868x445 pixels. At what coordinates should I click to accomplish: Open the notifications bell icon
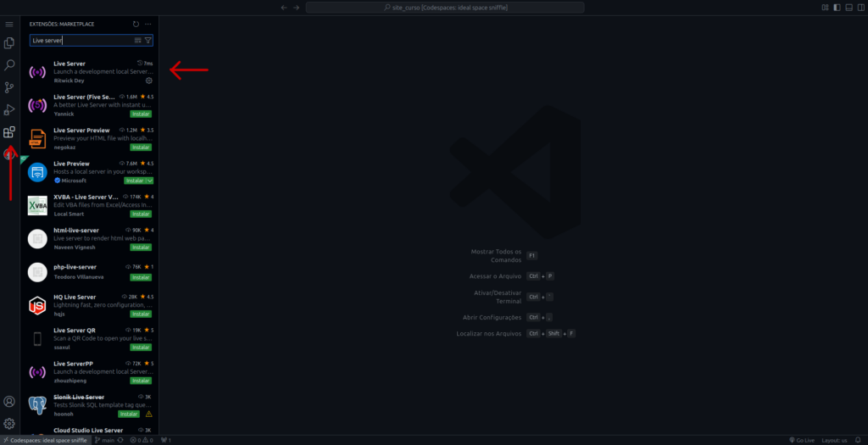point(858,441)
